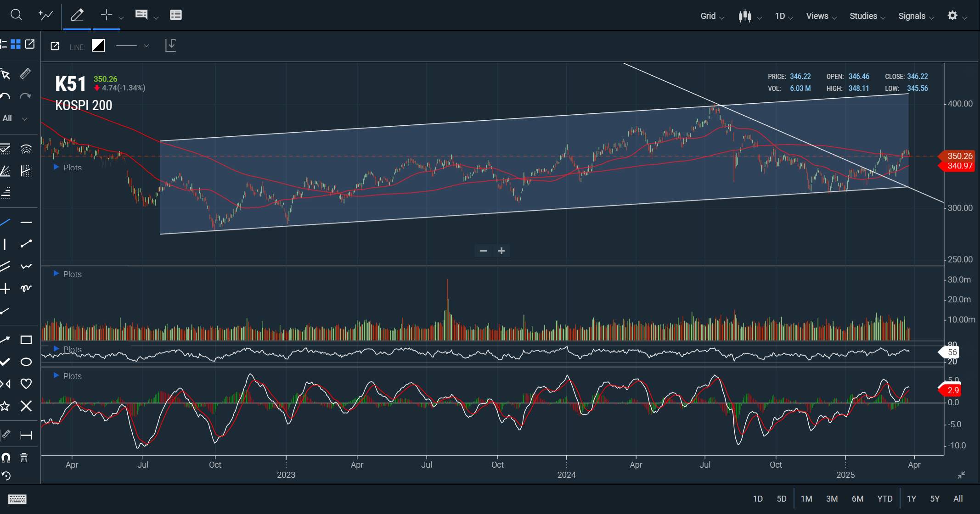Image resolution: width=980 pixels, height=514 pixels.
Task: Open the line color swatch
Action: point(98,45)
